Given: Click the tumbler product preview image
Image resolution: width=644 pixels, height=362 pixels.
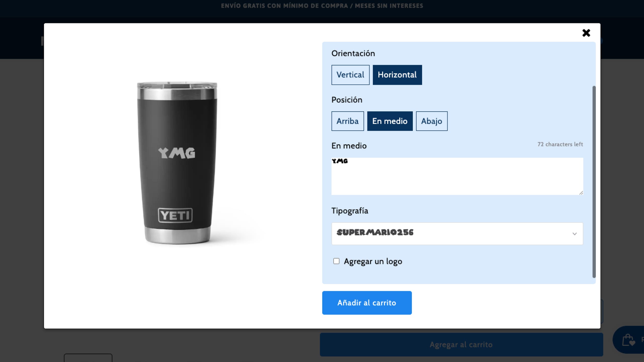Looking at the screenshot, I should pos(177,163).
